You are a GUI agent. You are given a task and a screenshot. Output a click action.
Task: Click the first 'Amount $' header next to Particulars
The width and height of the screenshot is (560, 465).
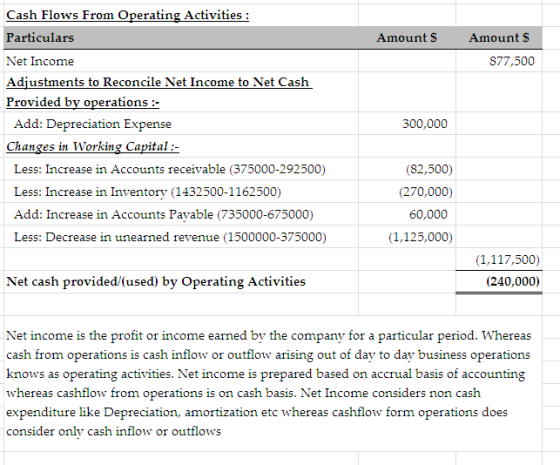pyautogui.click(x=406, y=38)
